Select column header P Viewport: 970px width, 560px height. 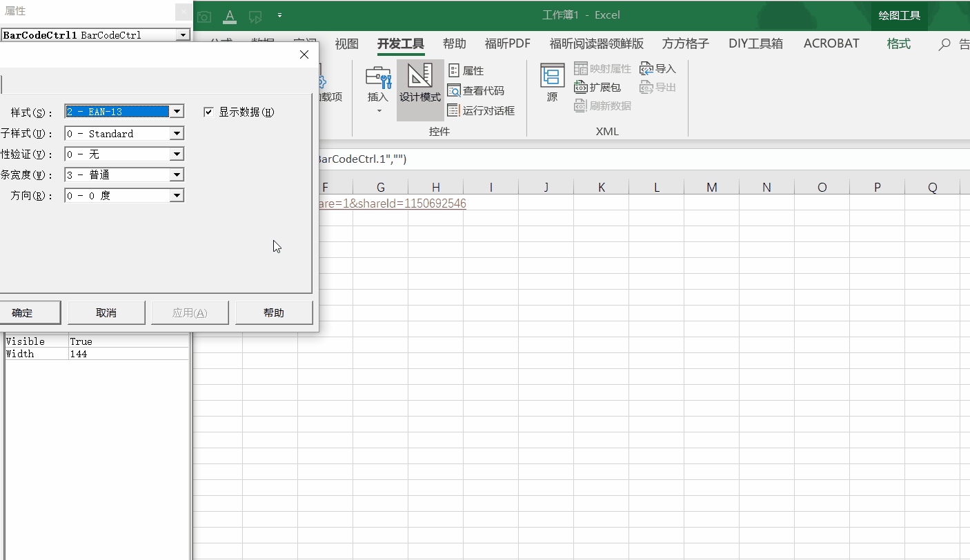(878, 187)
